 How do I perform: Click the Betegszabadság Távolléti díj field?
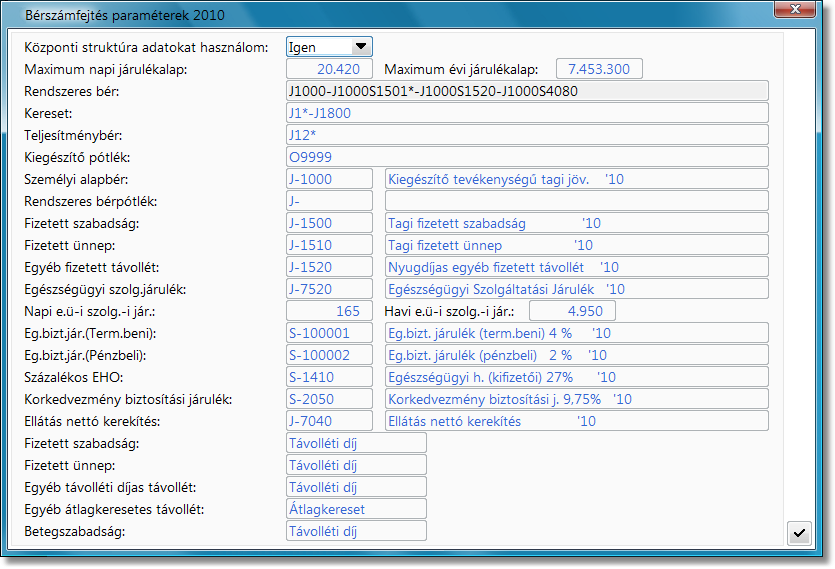(356, 531)
